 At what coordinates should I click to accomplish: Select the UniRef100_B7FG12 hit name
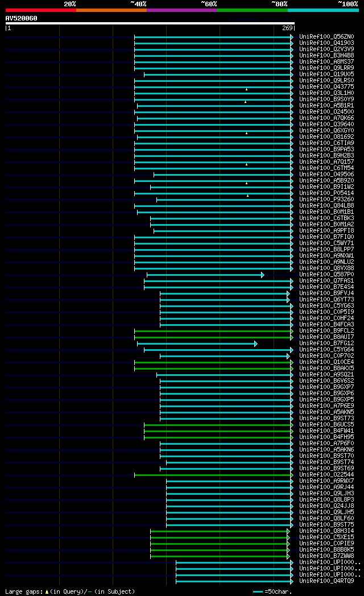(326, 343)
